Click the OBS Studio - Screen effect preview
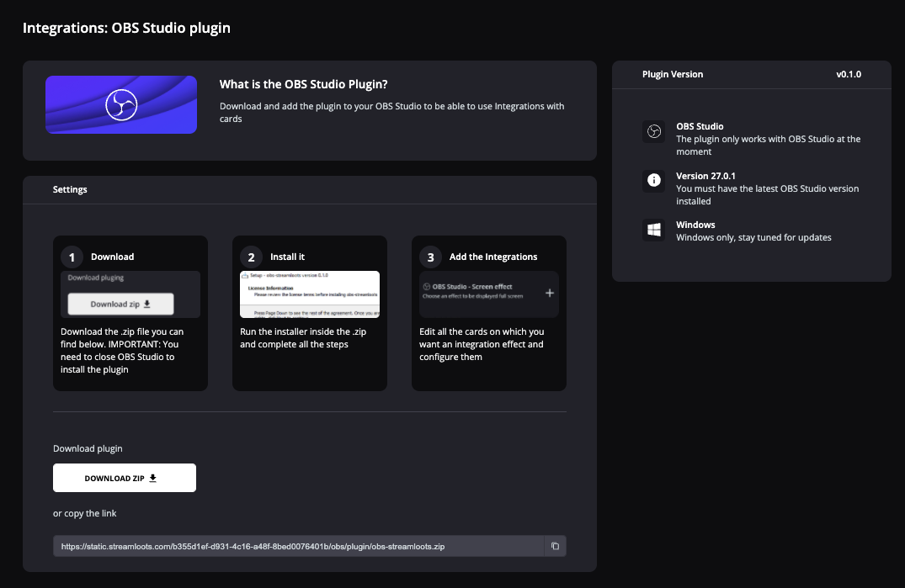 coord(489,294)
